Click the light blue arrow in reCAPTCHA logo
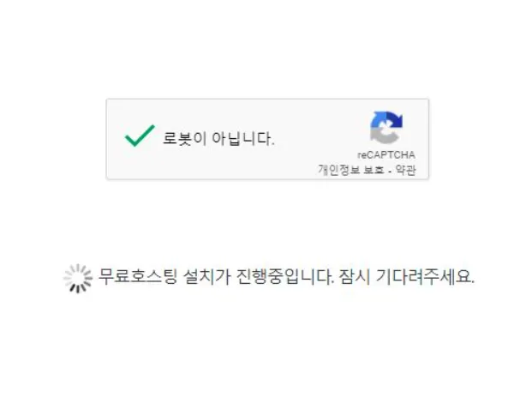The height and width of the screenshot is (398, 532). 377,119
